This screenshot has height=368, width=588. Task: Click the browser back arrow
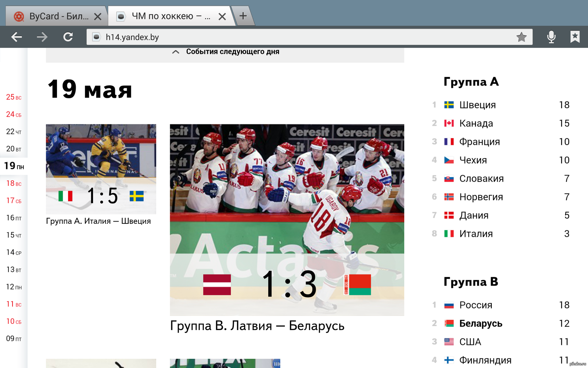(17, 37)
